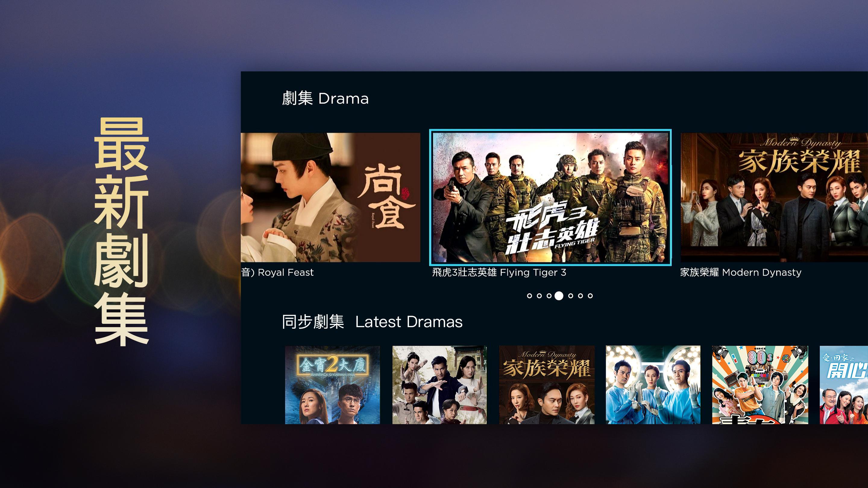Click the Flying Tiger 3 title text
The height and width of the screenshot is (488, 868).
[499, 272]
